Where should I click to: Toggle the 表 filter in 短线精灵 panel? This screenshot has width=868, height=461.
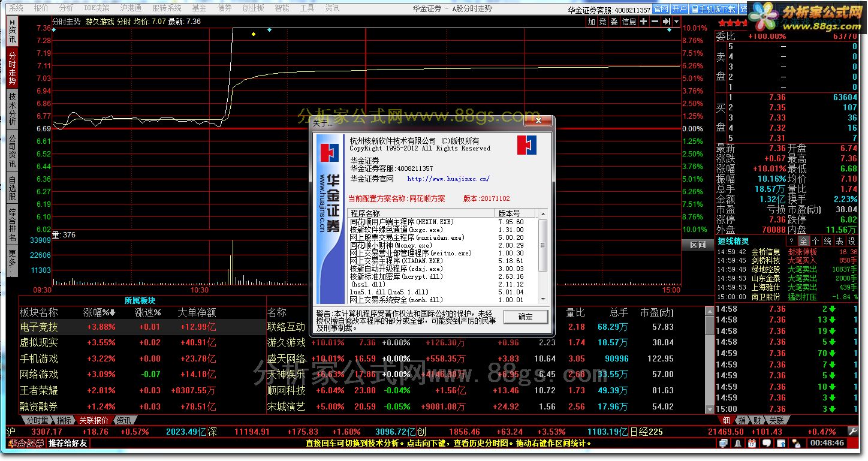click(x=839, y=241)
